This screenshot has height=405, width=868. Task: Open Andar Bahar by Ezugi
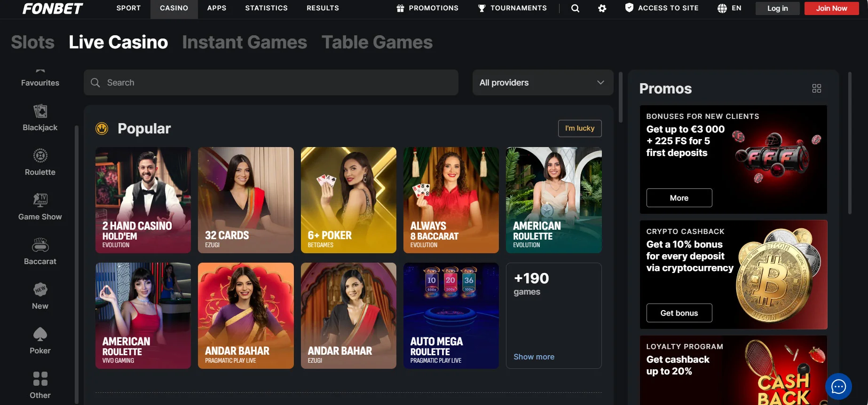click(x=348, y=316)
